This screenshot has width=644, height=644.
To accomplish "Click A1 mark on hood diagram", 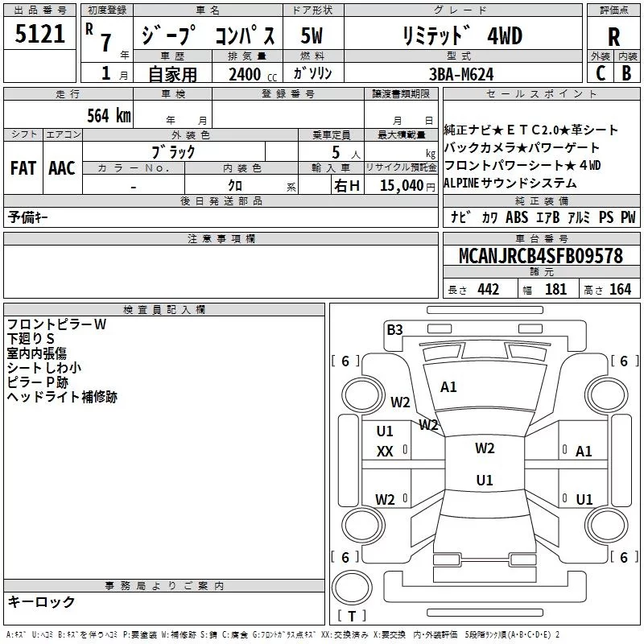I will click(x=448, y=387).
